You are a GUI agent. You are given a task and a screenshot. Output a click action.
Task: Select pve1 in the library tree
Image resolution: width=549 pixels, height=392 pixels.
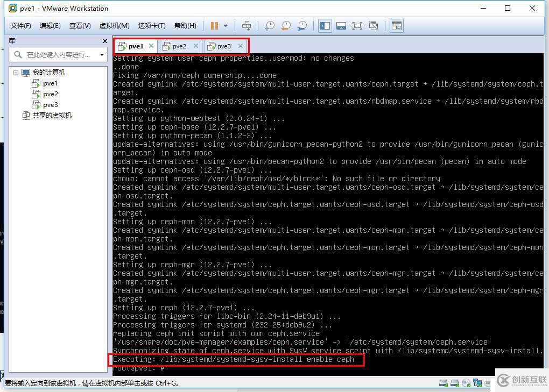[x=50, y=83]
